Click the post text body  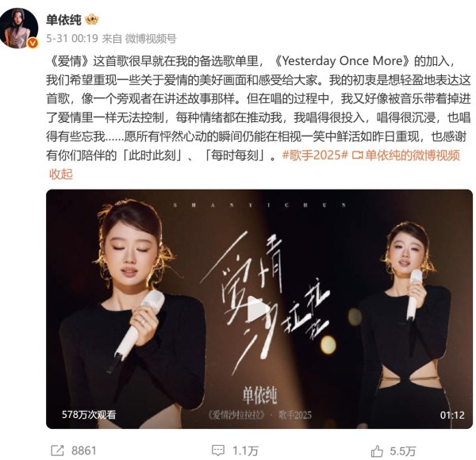pos(258,108)
